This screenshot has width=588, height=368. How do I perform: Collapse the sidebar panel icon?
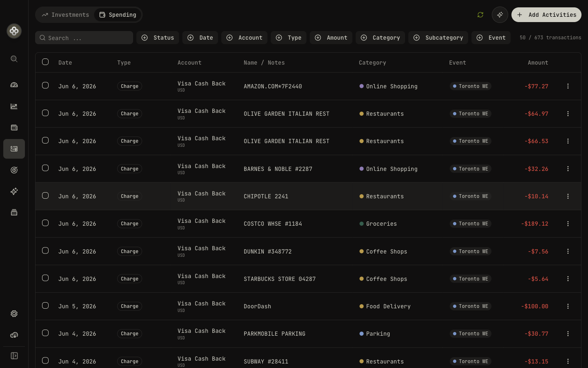pyautogui.click(x=14, y=356)
